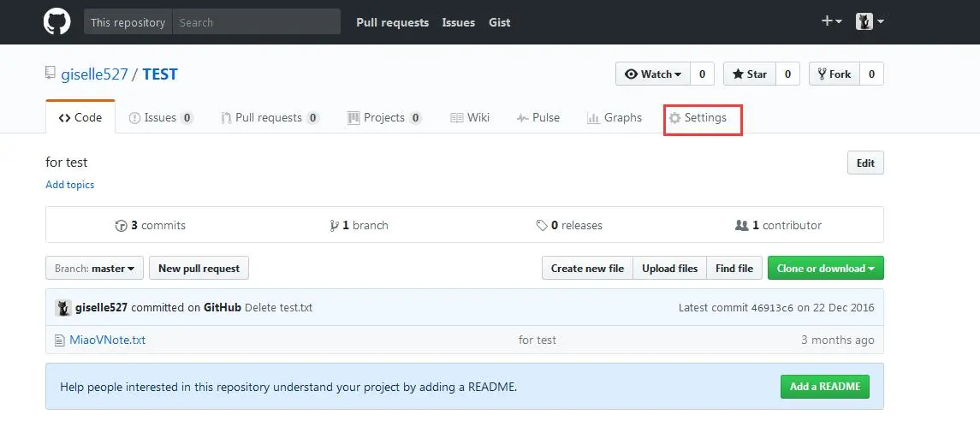Click the Add topics link
Screen dimensions: 980x444
point(70,185)
